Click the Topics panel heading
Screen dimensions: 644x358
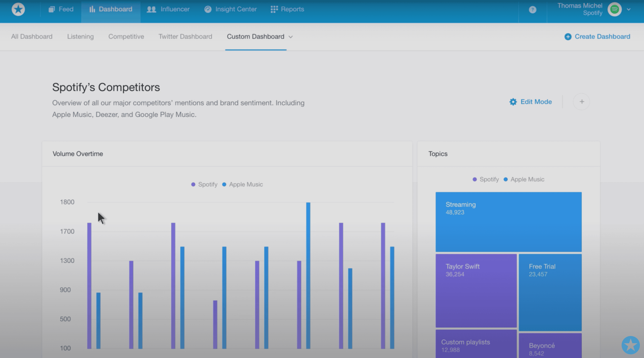438,154
